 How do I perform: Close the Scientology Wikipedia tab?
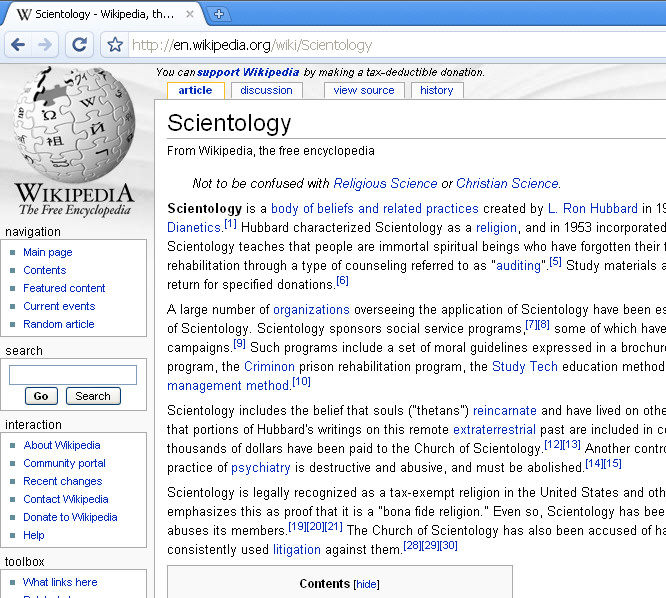point(190,14)
